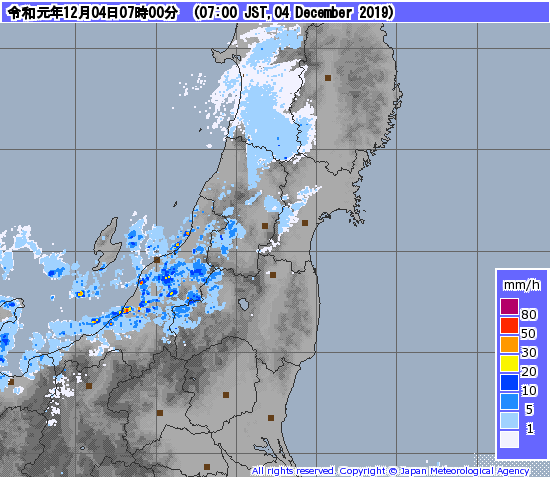Click the red 50 mm/h legend swatch
Image resolution: width=550 pixels, height=477 pixels.
[509, 325]
